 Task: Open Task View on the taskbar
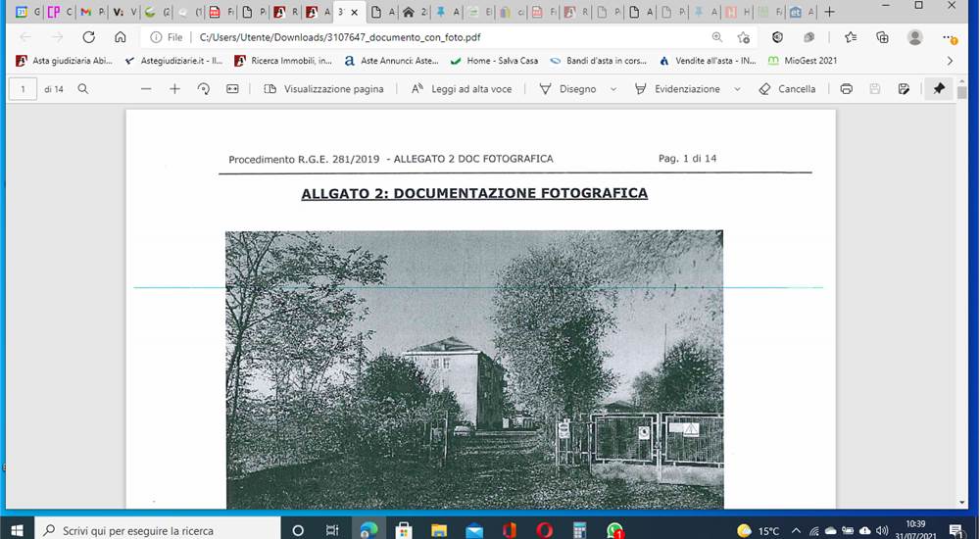tap(332, 530)
